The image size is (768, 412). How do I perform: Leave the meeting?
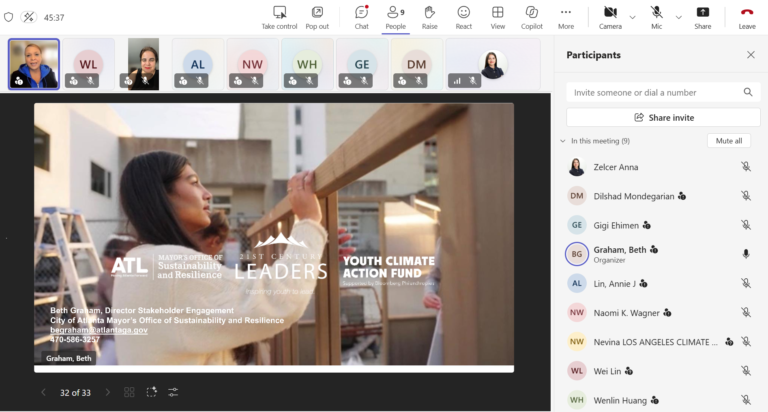[x=747, y=18]
